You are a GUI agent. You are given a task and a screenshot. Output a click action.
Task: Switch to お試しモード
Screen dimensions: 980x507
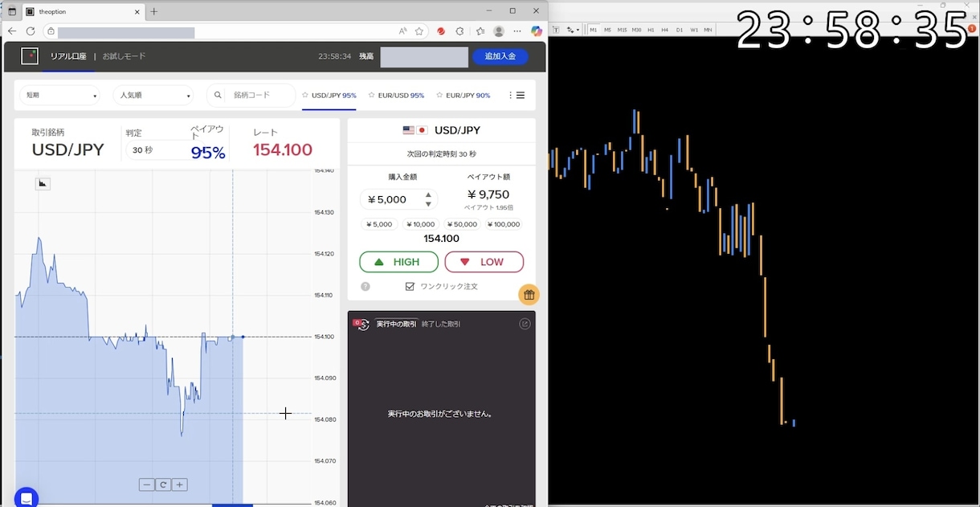point(125,56)
